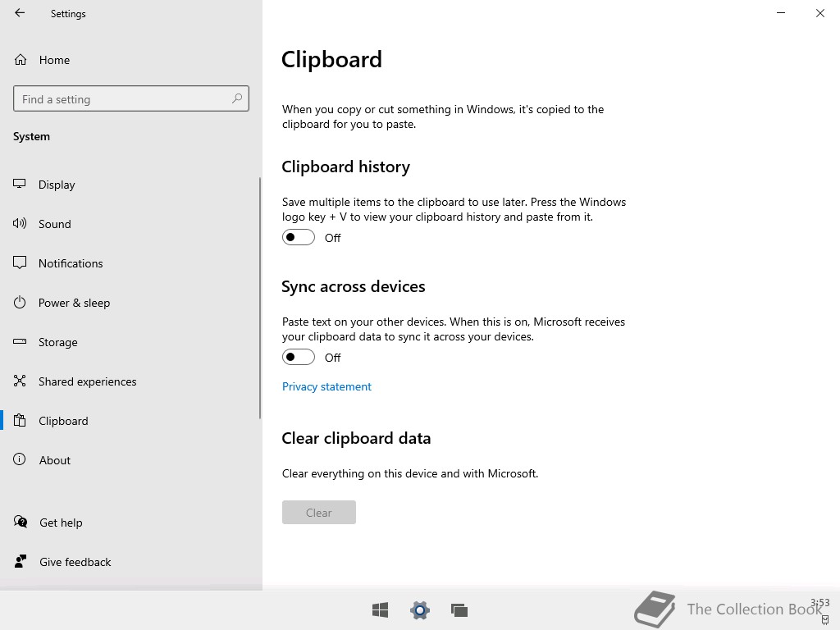Click the Sound speaker icon
This screenshot has width=840, height=630.
coord(20,223)
